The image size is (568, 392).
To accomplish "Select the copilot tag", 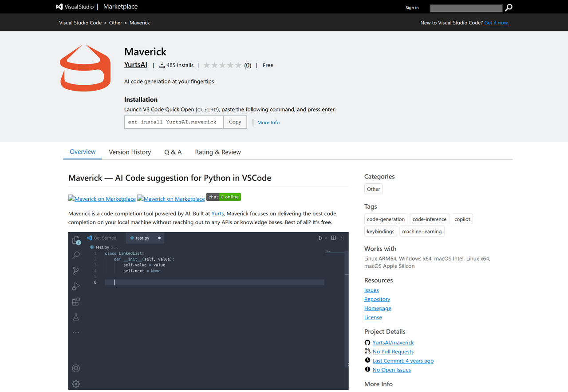I will tap(462, 219).
